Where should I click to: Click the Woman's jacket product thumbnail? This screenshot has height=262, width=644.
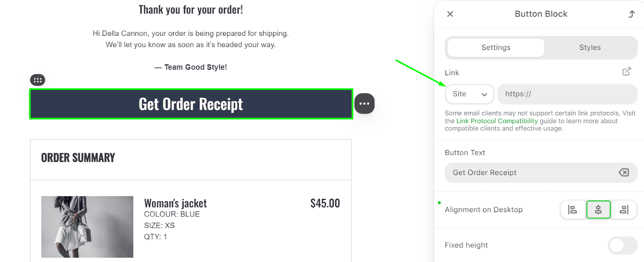pos(87,226)
